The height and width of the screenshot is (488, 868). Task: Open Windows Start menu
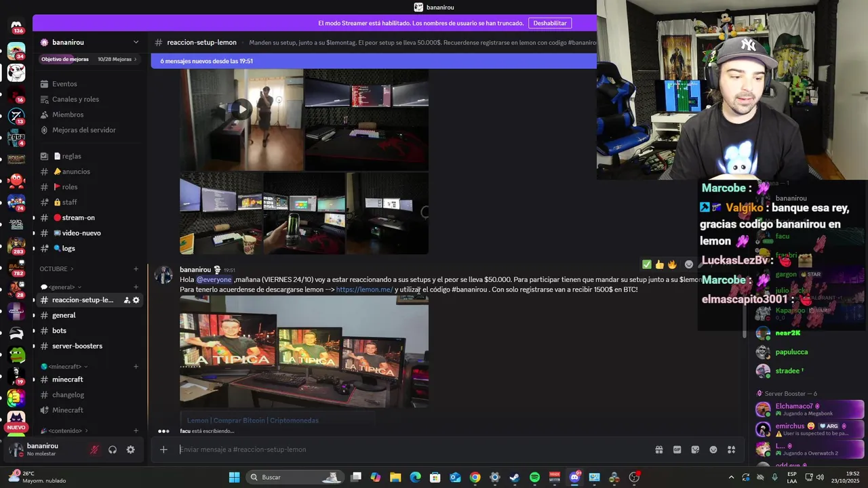point(234,477)
